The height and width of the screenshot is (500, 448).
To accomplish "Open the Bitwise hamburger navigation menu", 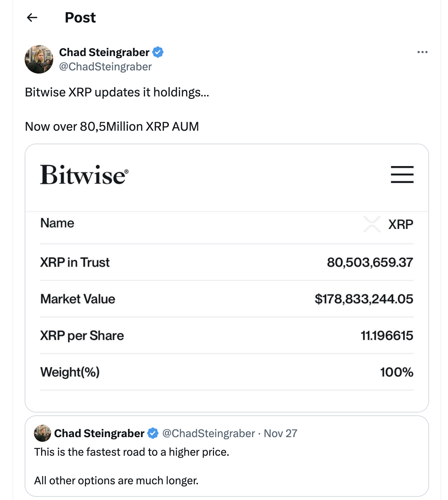I will pyautogui.click(x=402, y=175).
